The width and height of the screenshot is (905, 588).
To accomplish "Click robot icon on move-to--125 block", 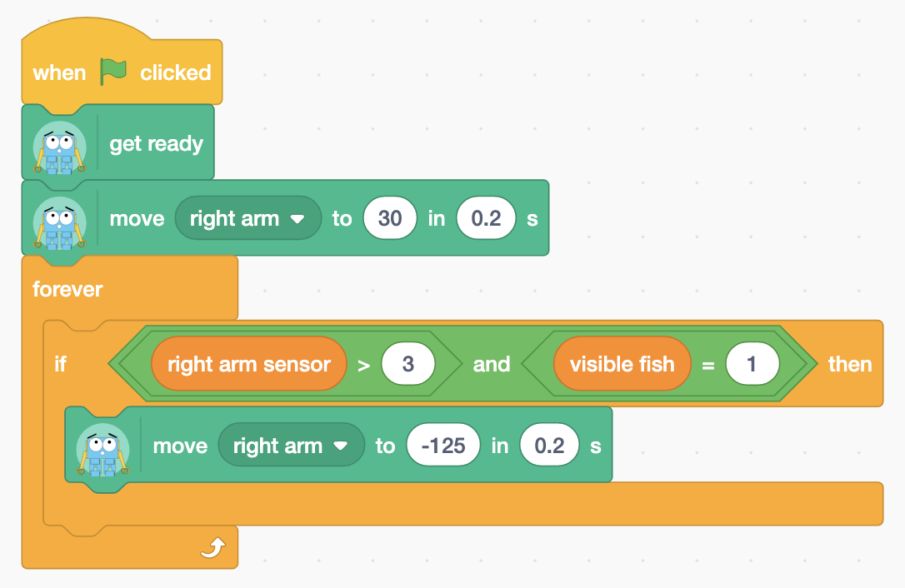I will pos(102,450).
